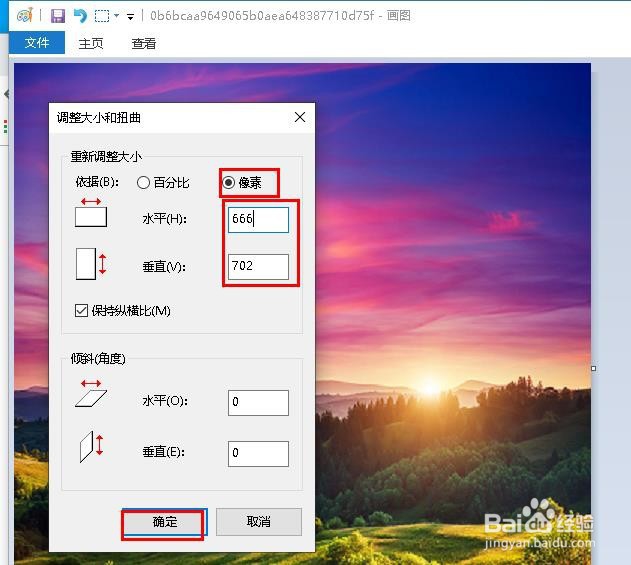Switch to the 查看 tab
631x565 pixels.
[144, 43]
